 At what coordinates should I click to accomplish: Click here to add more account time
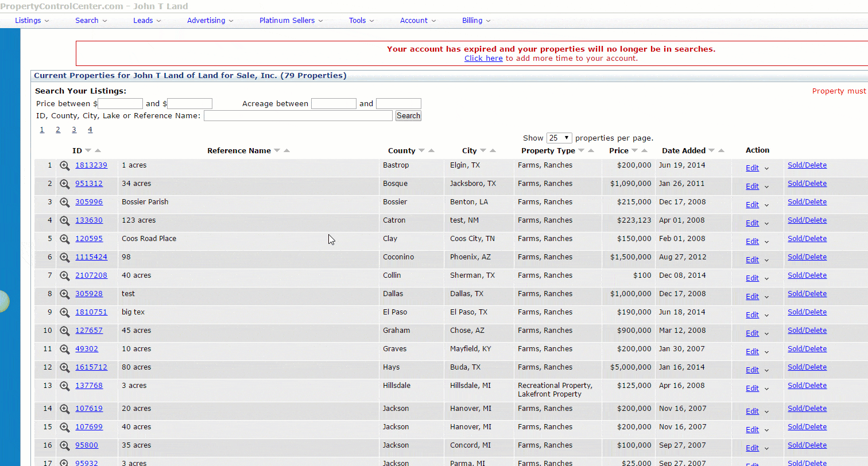(x=483, y=58)
